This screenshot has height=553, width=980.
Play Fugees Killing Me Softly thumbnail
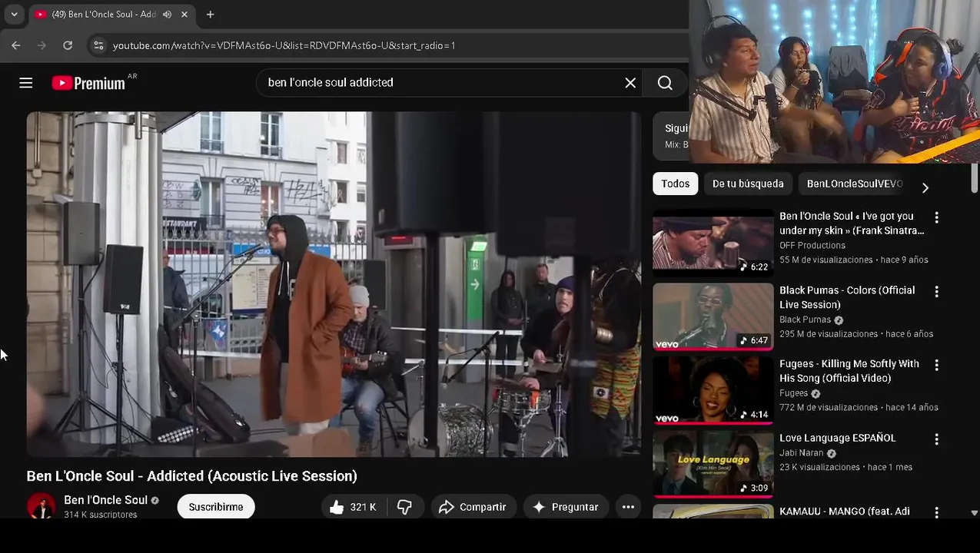[713, 390]
